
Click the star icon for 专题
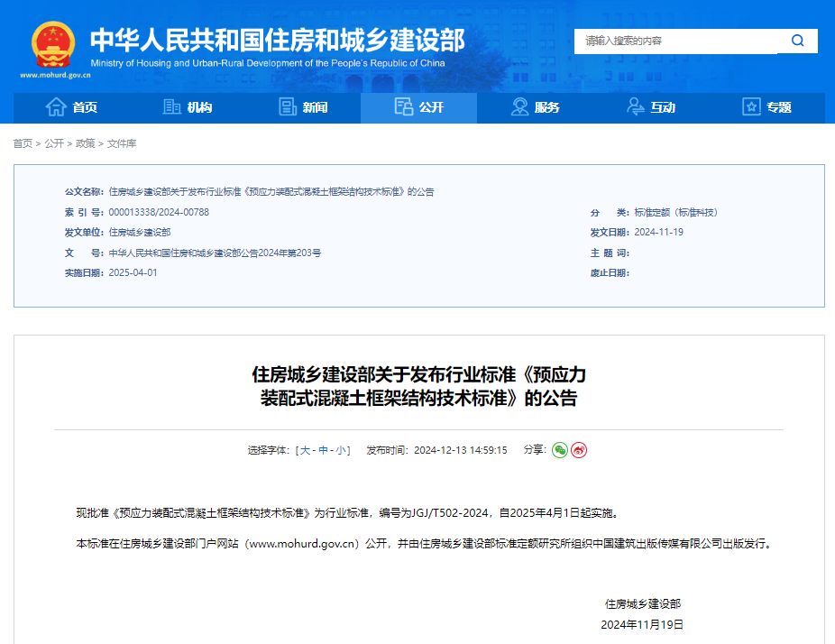[751, 107]
